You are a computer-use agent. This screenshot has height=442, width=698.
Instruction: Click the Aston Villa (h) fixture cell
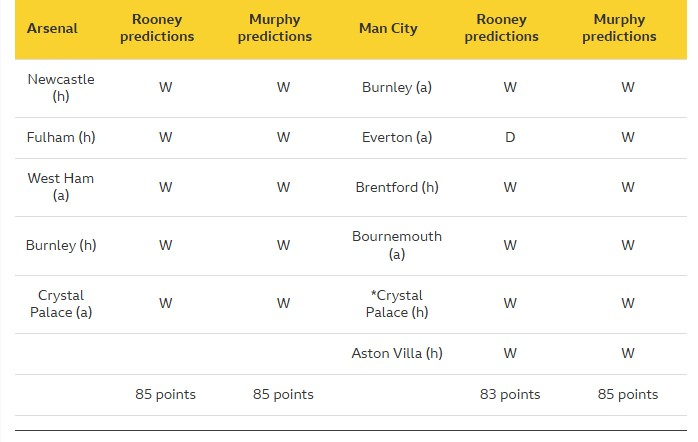397,353
